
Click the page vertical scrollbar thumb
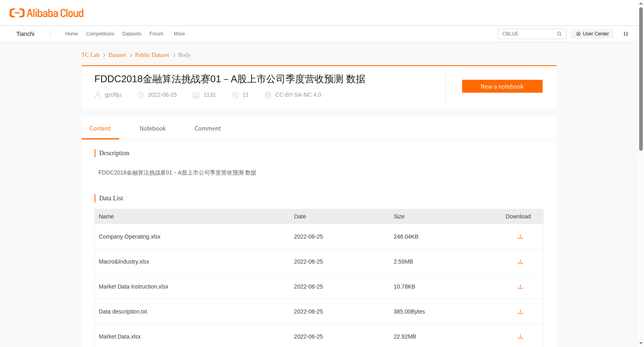coord(641,79)
